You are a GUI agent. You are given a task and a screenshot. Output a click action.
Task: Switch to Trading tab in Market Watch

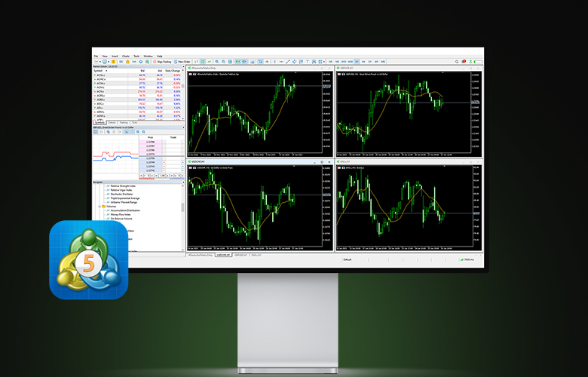click(124, 123)
